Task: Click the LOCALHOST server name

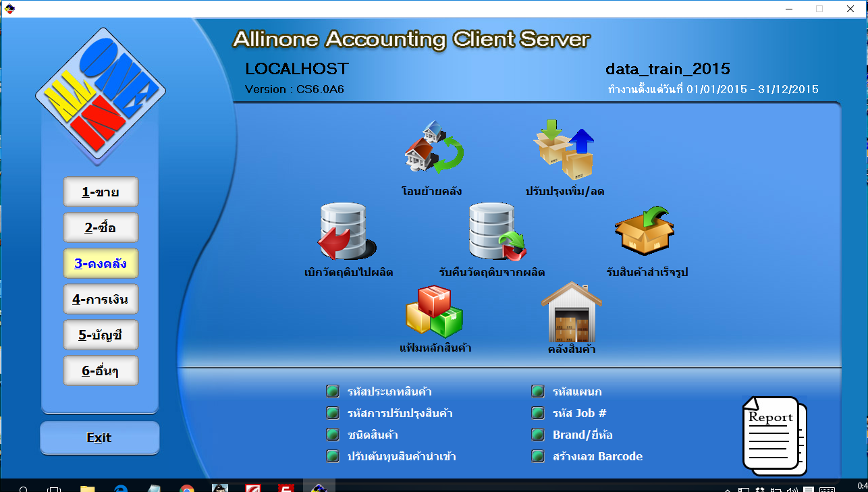Action: click(x=297, y=69)
